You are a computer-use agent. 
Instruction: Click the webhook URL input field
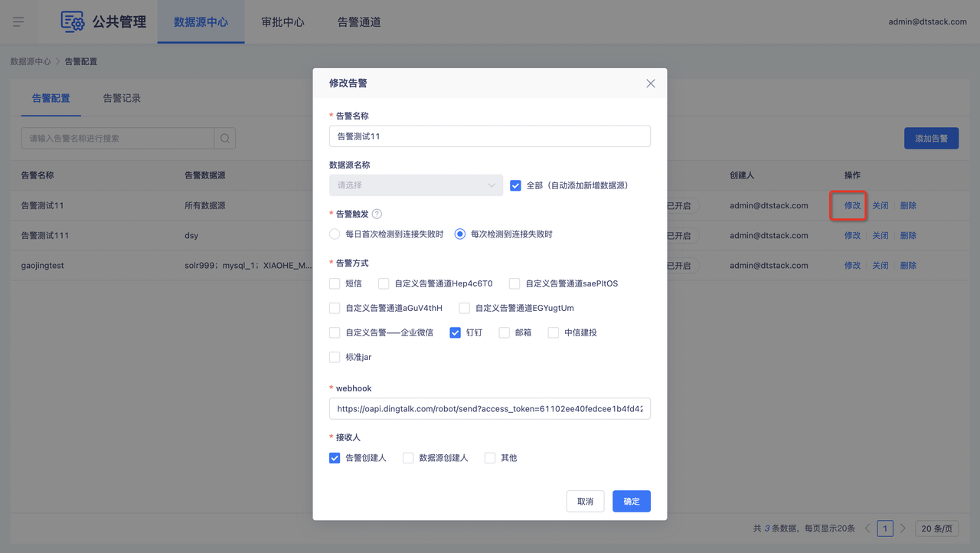coord(489,409)
